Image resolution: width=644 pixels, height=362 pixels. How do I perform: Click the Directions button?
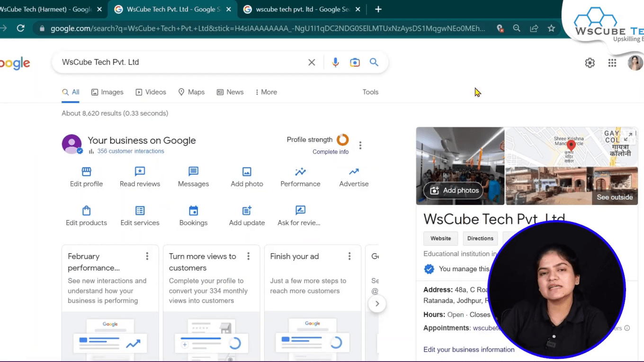pyautogui.click(x=480, y=238)
